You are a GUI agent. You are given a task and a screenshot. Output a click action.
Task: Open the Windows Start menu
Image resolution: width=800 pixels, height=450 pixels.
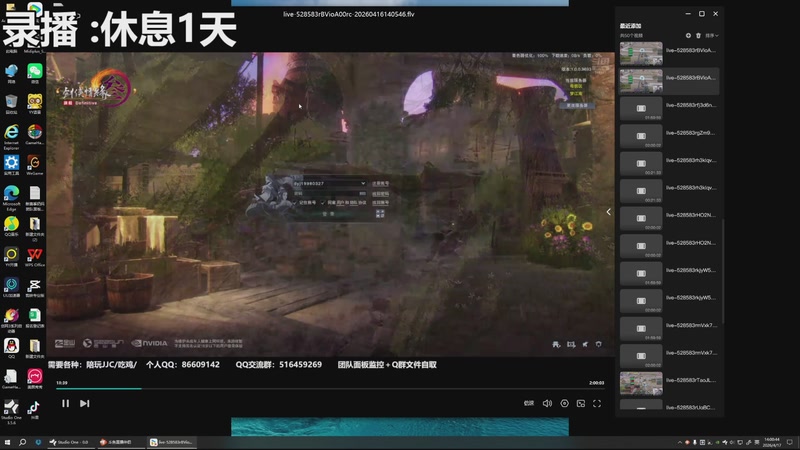(7, 442)
